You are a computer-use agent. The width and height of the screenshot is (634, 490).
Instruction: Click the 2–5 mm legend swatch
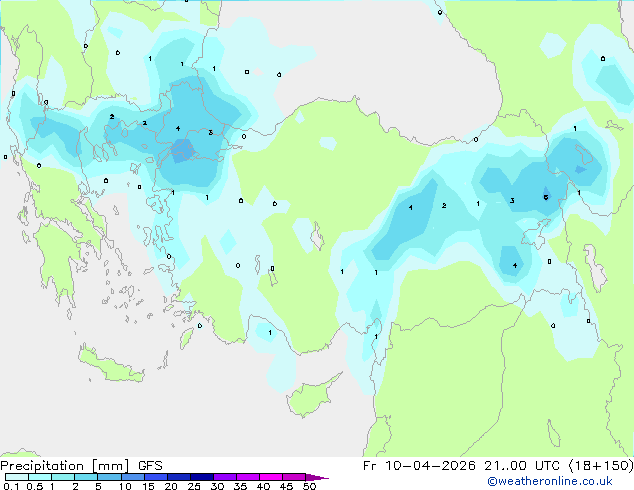coord(86,477)
